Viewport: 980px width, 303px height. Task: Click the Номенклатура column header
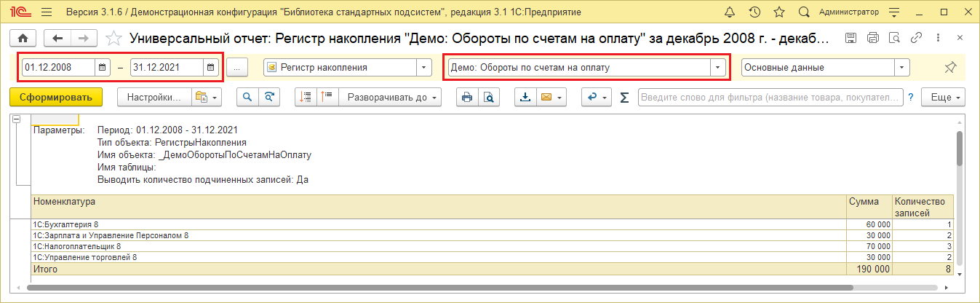439,207
